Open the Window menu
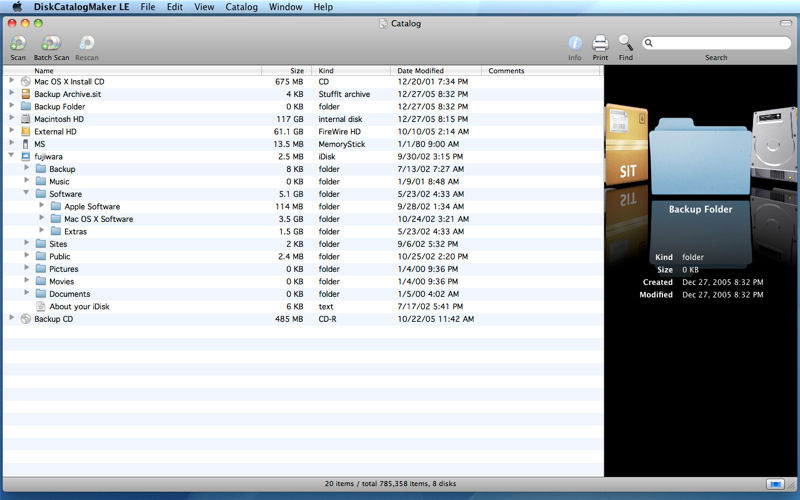 [286, 7]
